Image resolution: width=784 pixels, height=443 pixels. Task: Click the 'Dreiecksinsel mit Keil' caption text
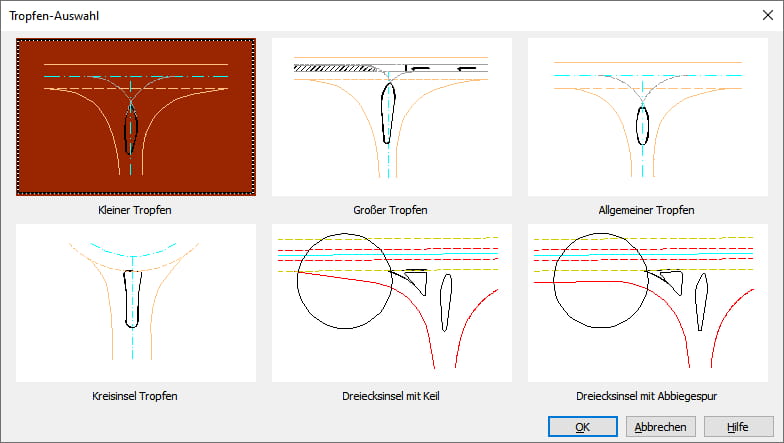pyautogui.click(x=391, y=396)
